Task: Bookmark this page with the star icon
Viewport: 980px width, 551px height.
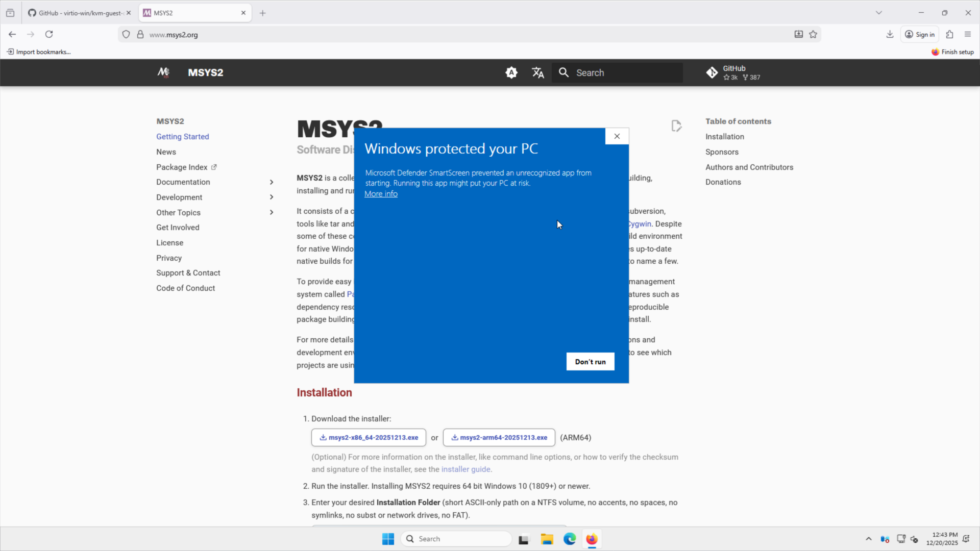Action: (813, 34)
